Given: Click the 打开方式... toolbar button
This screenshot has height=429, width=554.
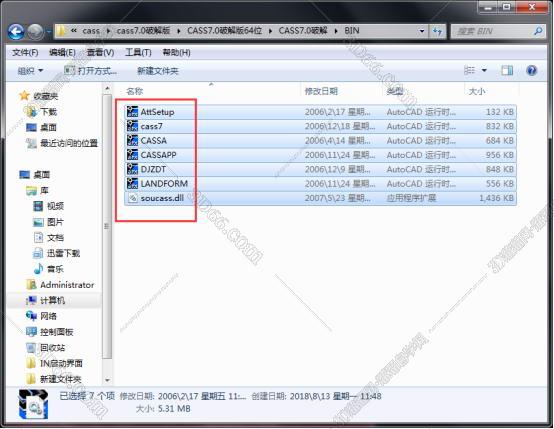Looking at the screenshot, I should [90, 71].
